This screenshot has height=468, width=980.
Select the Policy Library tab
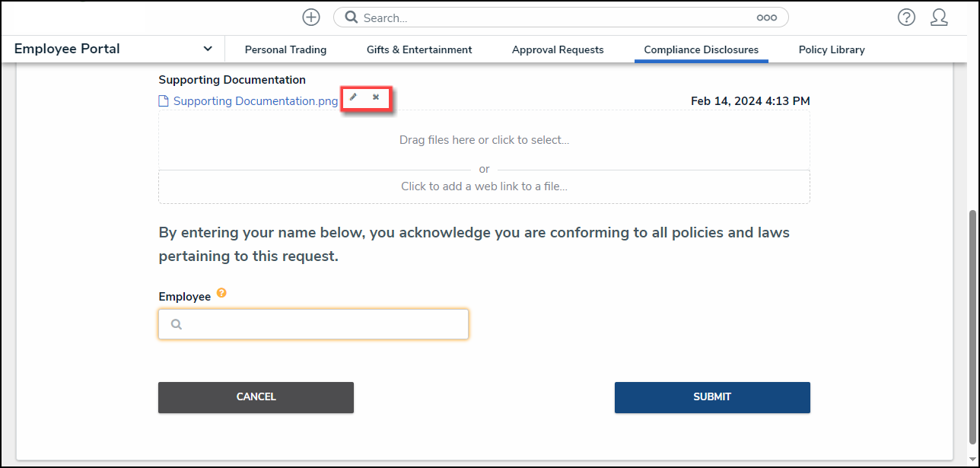tap(832, 49)
